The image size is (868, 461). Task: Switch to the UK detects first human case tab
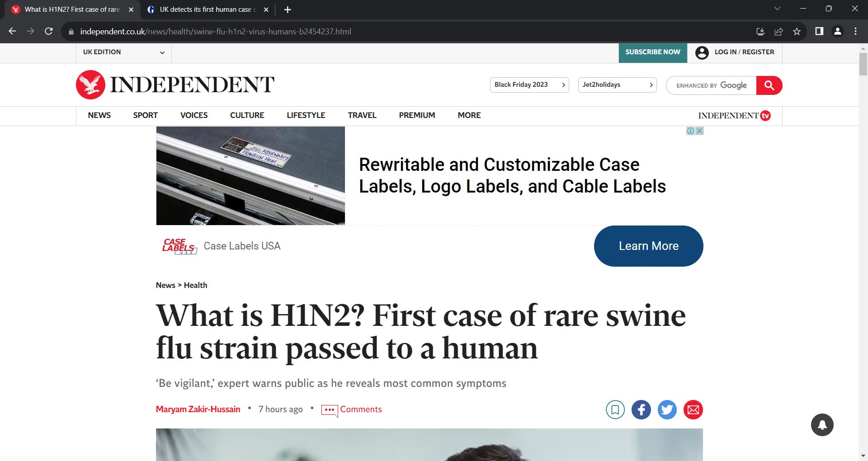(x=204, y=9)
